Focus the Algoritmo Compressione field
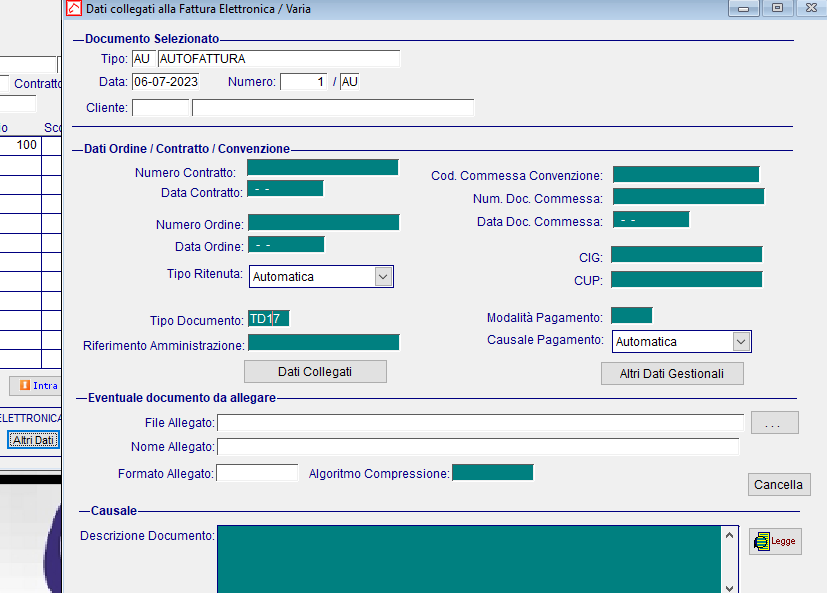Image resolution: width=827 pixels, height=593 pixels. click(493, 472)
